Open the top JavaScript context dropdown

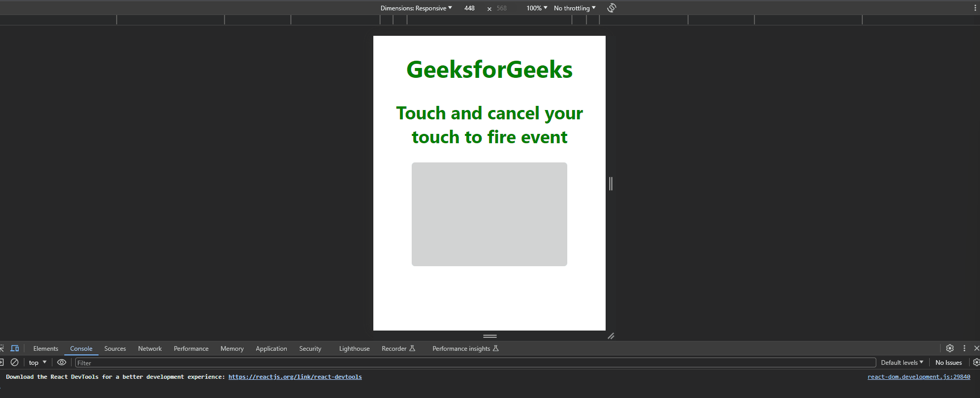38,362
